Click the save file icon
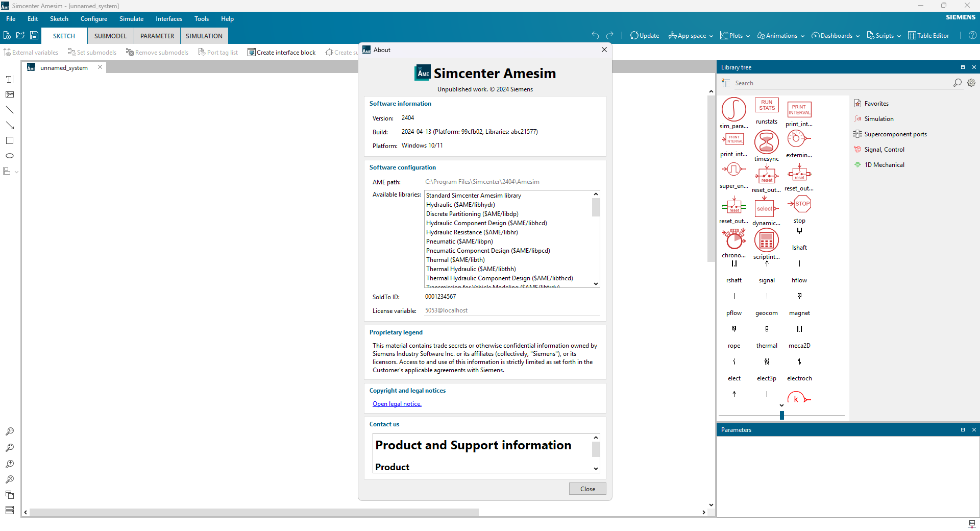Image resolution: width=980 pixels, height=531 pixels. (34, 35)
